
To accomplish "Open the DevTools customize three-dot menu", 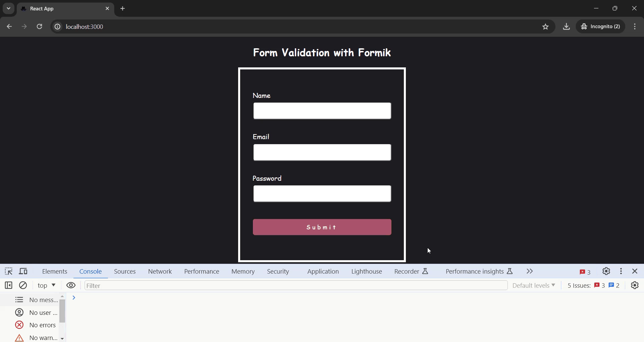I will pos(621,271).
